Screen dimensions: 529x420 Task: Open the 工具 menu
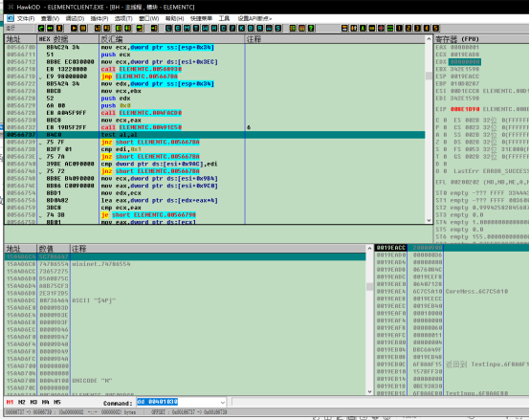coord(224,18)
